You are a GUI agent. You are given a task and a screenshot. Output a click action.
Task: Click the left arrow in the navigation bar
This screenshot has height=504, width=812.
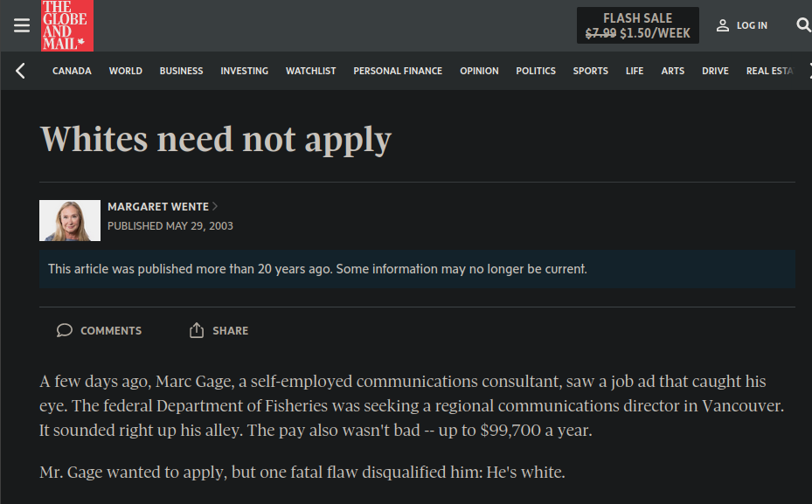(20, 71)
